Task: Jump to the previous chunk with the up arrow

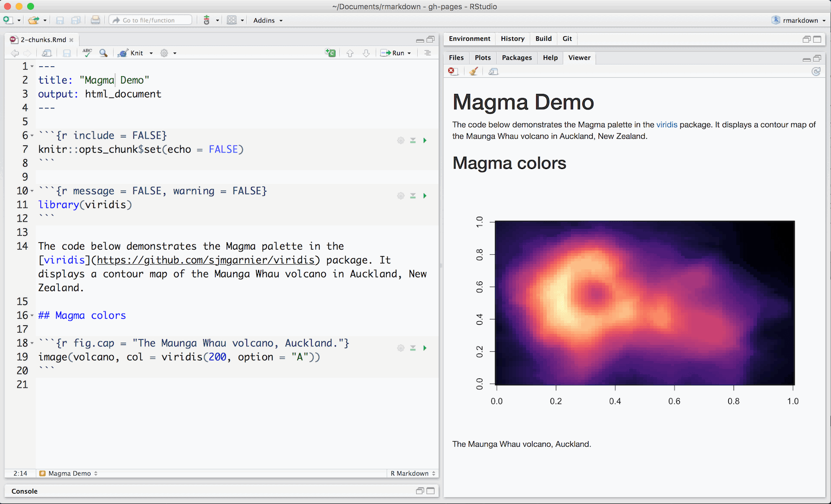Action: (350, 52)
